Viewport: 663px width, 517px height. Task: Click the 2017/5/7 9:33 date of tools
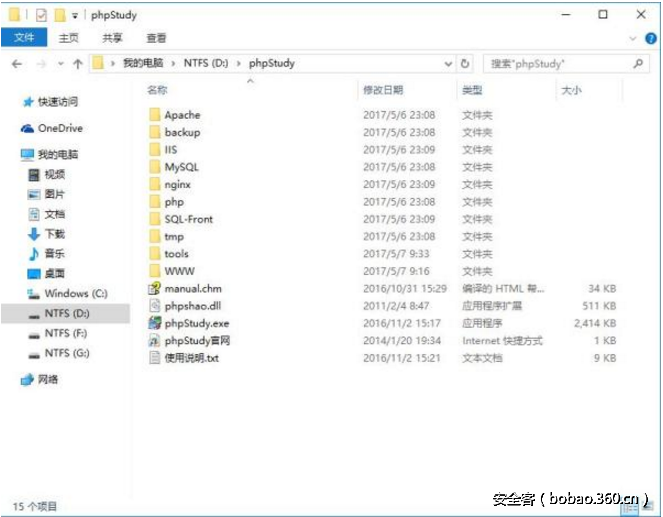pos(396,254)
